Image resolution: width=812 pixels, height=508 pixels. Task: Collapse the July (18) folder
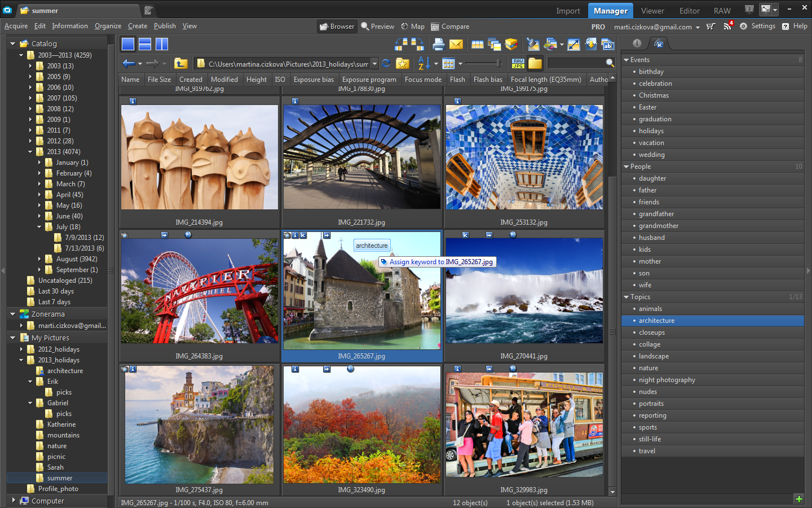(x=39, y=227)
